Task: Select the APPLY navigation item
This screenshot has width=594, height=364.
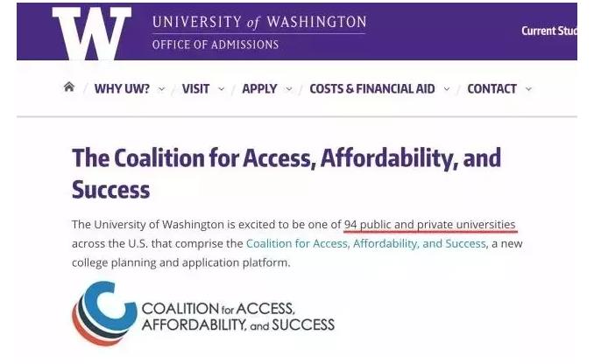Action: click(259, 89)
